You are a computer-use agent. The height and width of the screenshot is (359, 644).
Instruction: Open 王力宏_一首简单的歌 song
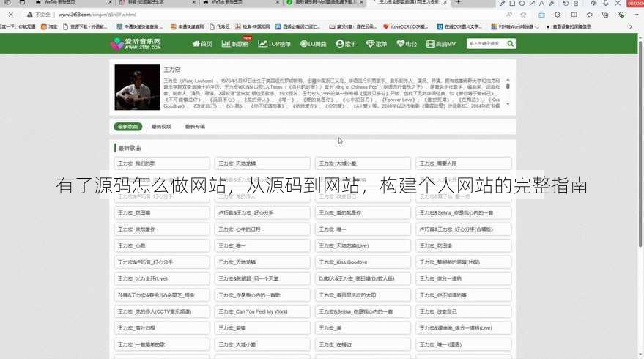point(162,344)
